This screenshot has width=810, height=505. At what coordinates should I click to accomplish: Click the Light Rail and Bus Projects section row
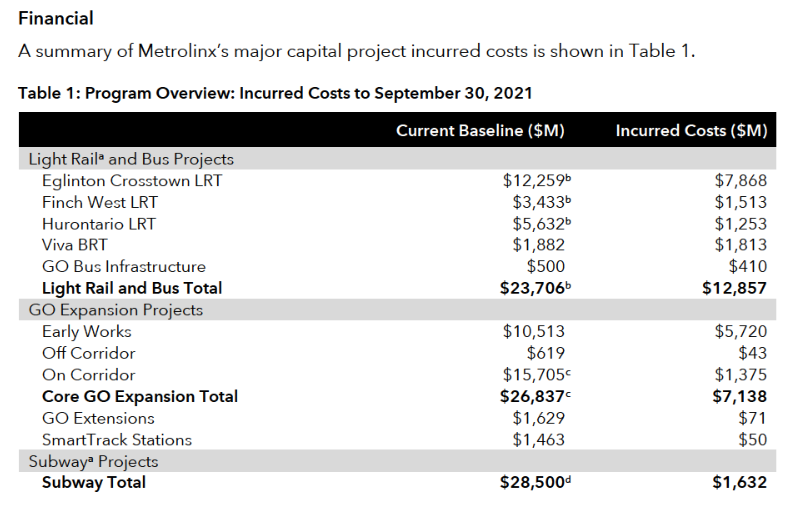coord(131,159)
